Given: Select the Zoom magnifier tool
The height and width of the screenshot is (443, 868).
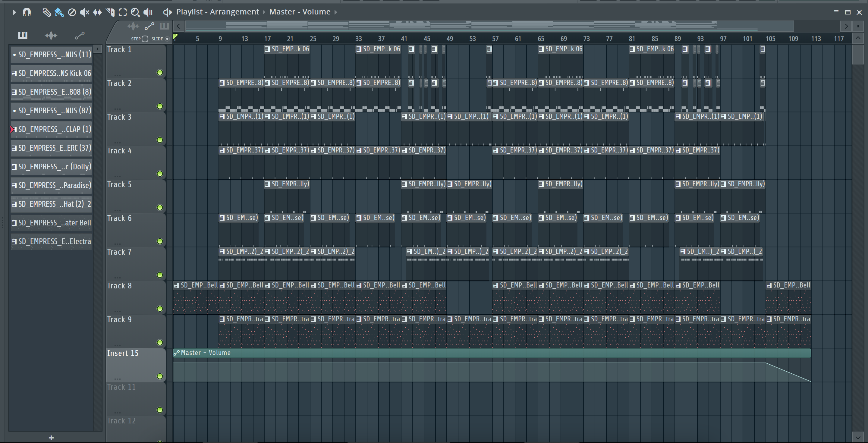Looking at the screenshot, I should pos(135,12).
